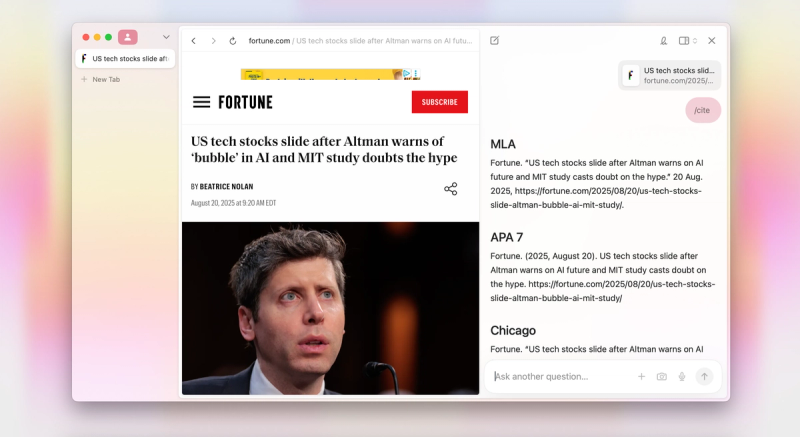This screenshot has height=437, width=800.
Task: Toggle the assistant panel layout icon
Action: [683, 41]
